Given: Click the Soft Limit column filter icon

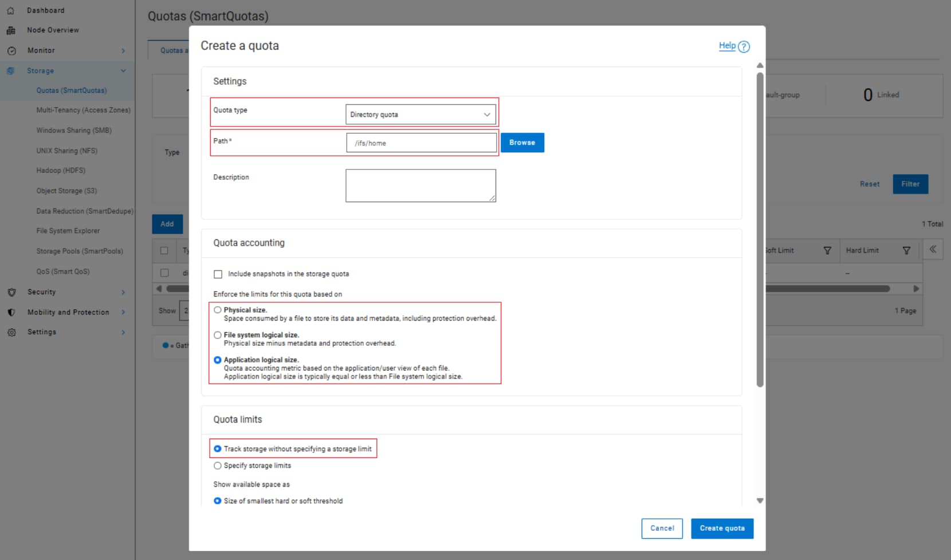Looking at the screenshot, I should pyautogui.click(x=827, y=251).
